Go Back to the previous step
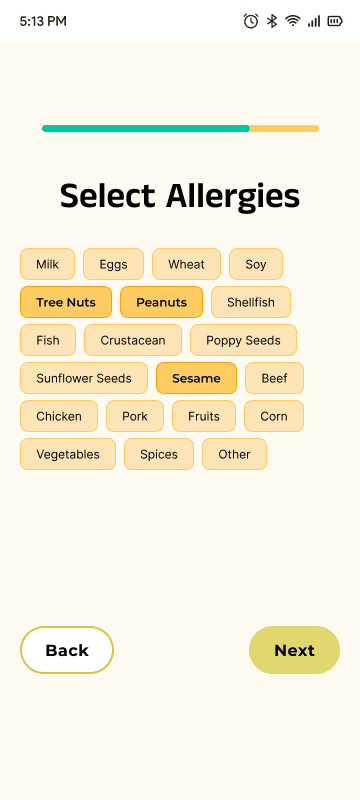This screenshot has width=360, height=800. coord(67,650)
